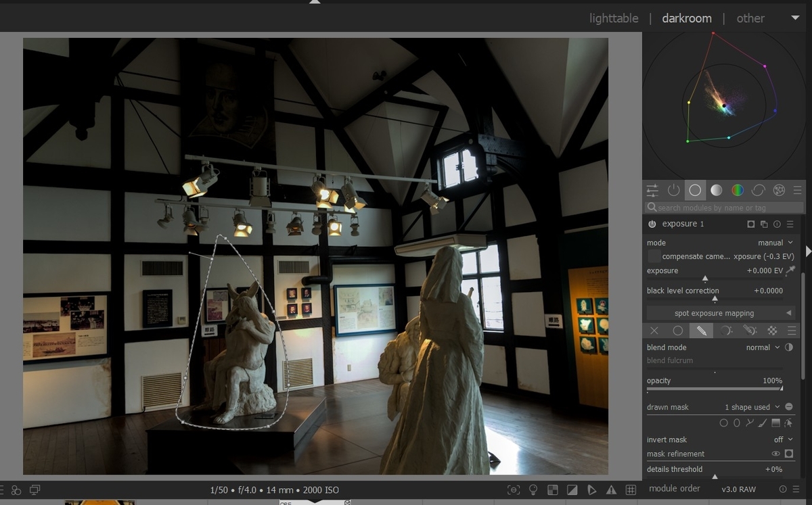Open second darkroom window
The image size is (812, 505).
pyautogui.click(x=35, y=490)
